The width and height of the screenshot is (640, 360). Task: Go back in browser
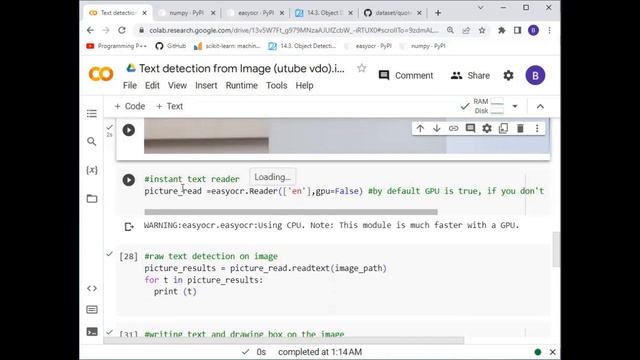[x=90, y=30]
